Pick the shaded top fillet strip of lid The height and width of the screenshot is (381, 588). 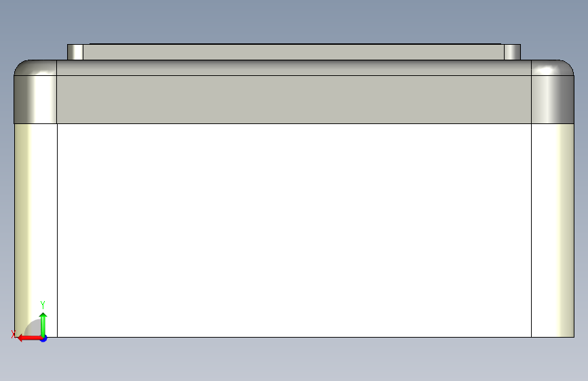[x=294, y=68]
